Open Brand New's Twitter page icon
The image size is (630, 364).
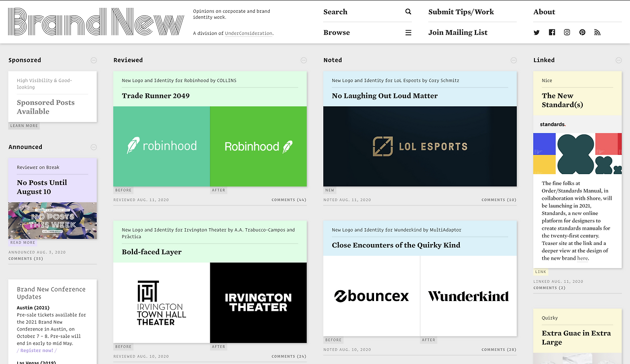(x=536, y=32)
